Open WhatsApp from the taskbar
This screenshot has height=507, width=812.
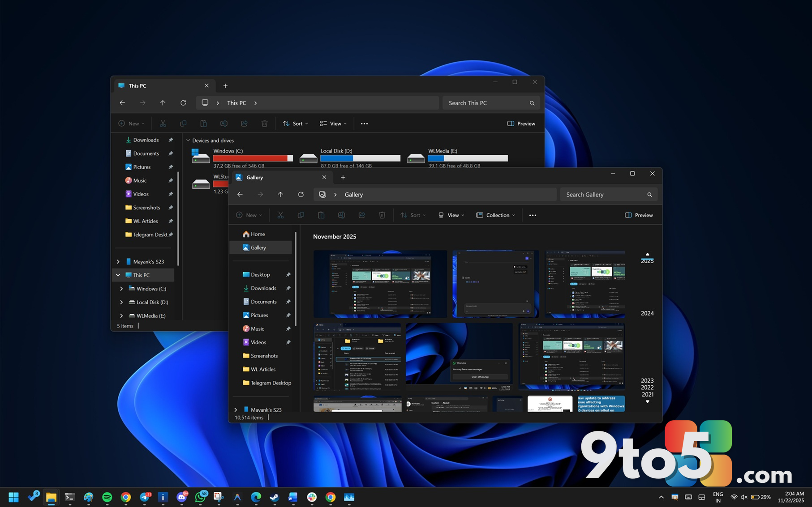coord(200,497)
